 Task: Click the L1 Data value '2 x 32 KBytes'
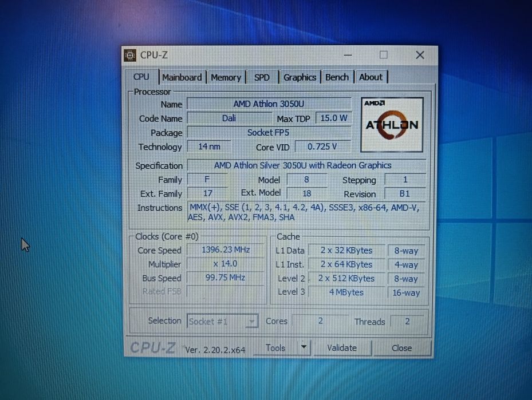pyautogui.click(x=347, y=251)
